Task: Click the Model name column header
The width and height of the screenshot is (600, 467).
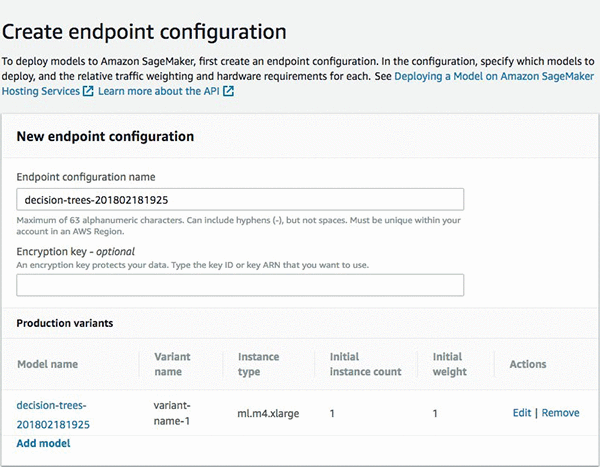Action: pyautogui.click(x=47, y=364)
